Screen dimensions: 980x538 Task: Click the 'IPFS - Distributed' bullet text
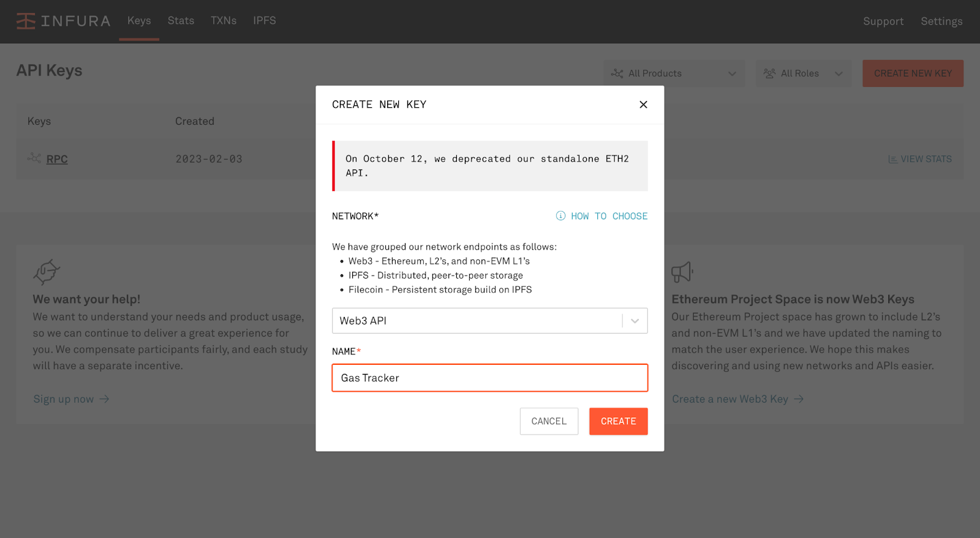point(435,275)
